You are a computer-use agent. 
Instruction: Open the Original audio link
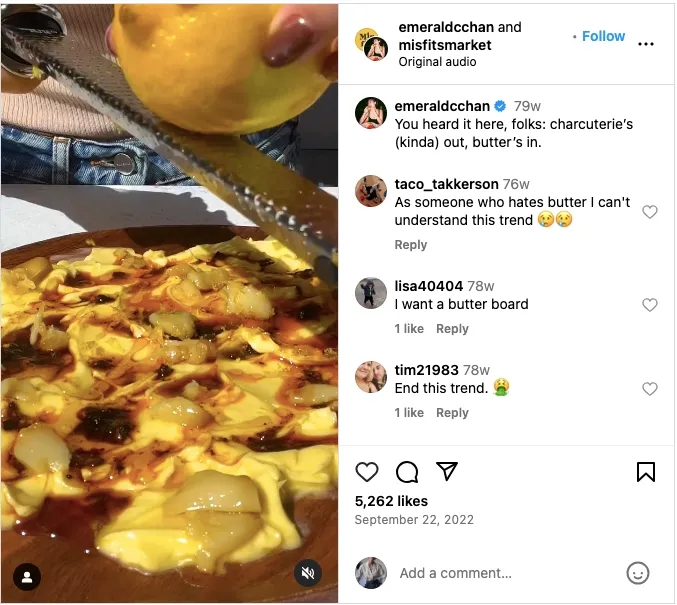(x=437, y=62)
